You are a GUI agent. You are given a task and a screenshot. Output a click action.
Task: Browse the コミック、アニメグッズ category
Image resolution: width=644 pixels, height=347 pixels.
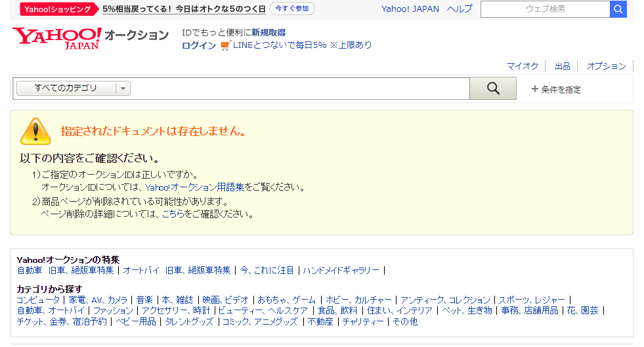[260, 321]
